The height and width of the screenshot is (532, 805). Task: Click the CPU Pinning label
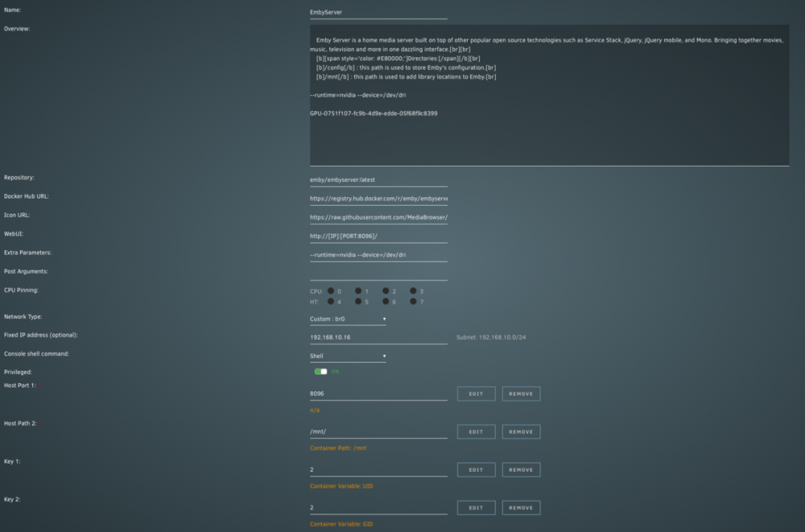(x=21, y=290)
